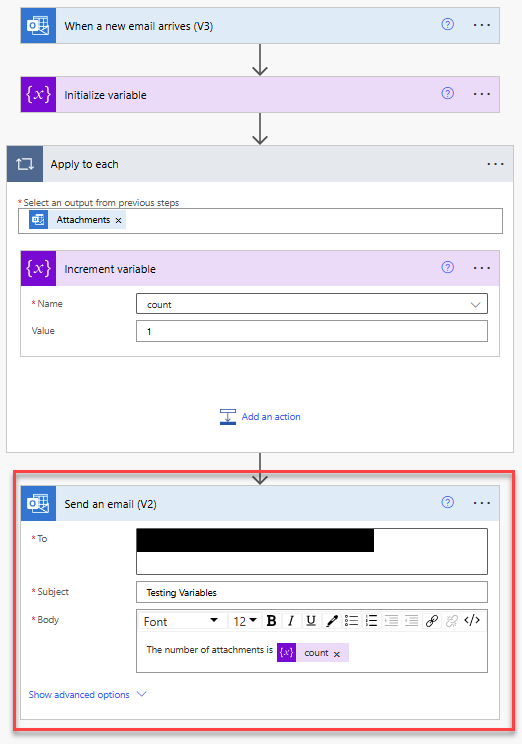Switch body to code view
This screenshot has height=744, width=522.
click(x=472, y=621)
